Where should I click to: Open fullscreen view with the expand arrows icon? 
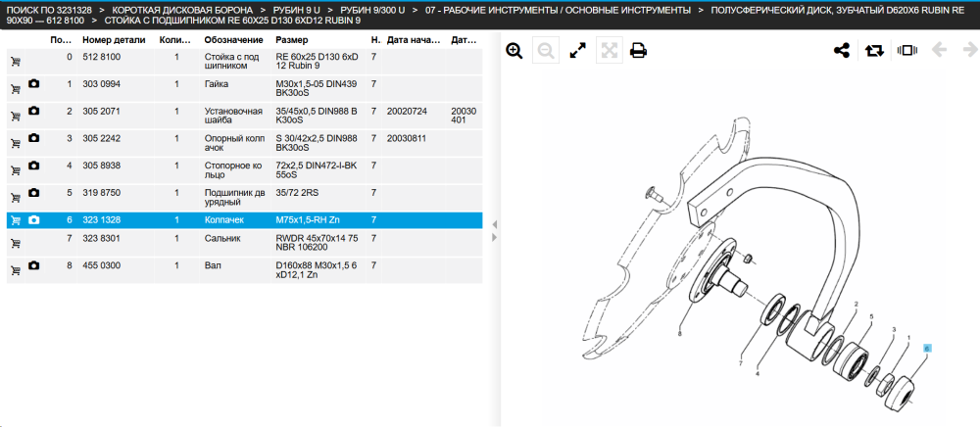coord(578,51)
